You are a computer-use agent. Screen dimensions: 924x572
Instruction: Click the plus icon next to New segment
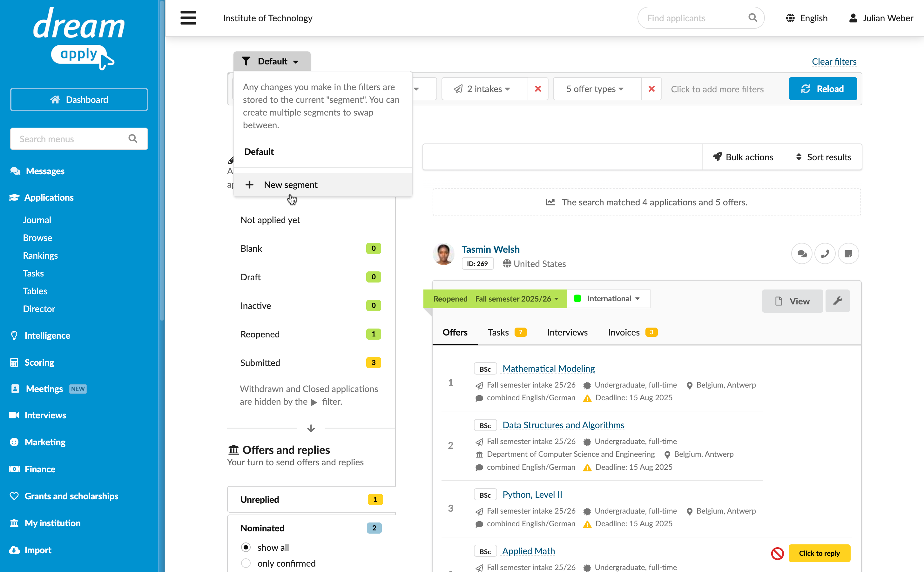(249, 185)
